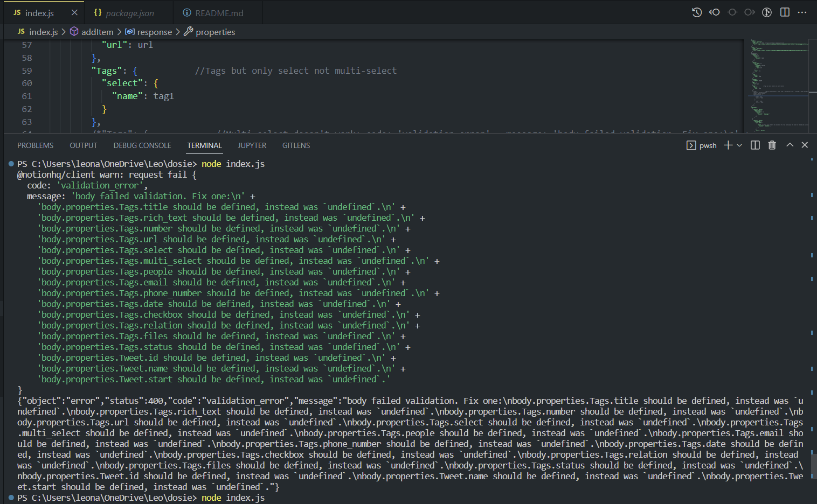
Task: Click the last terminal prompt 'node index.js'
Action: coord(233,498)
